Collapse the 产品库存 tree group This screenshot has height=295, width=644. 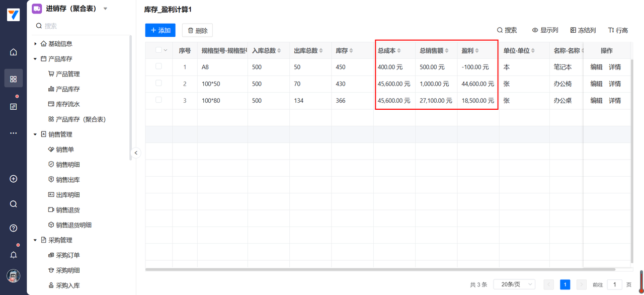35,59
